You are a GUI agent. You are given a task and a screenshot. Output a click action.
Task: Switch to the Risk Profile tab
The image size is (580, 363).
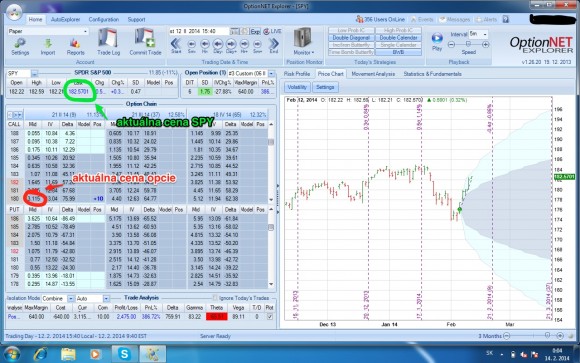click(297, 74)
